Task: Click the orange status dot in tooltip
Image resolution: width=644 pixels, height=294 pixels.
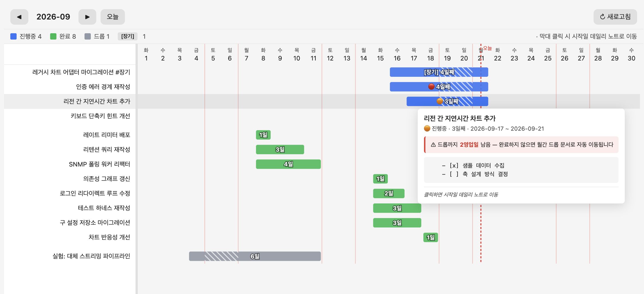Action: tap(427, 128)
